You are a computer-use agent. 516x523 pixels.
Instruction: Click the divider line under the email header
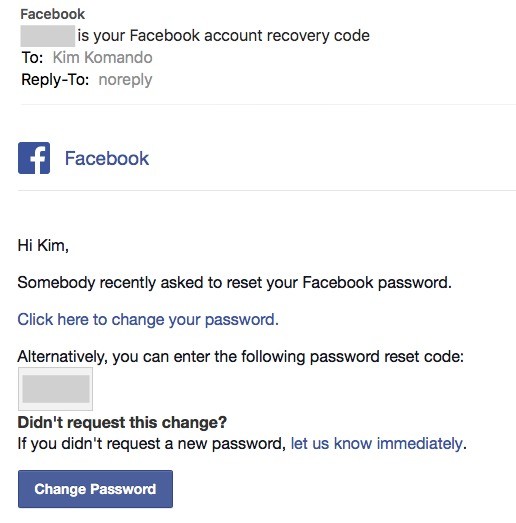268,104
